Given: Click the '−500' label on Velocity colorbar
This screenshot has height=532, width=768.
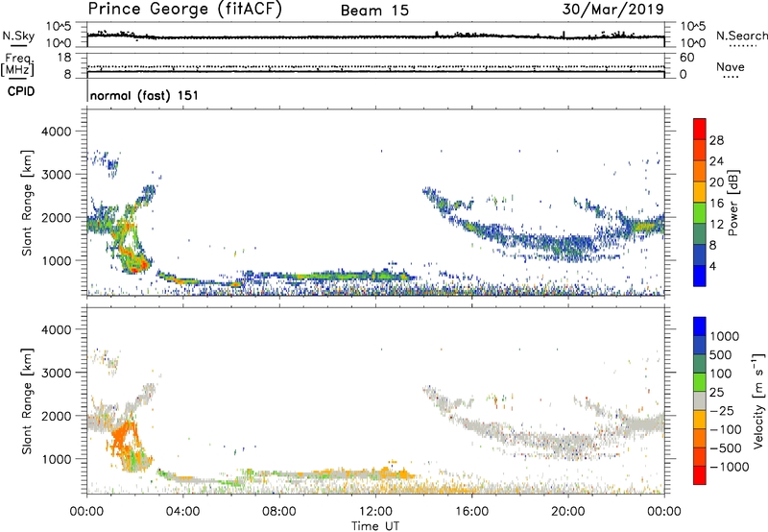Looking at the screenshot, I should click(726, 447).
